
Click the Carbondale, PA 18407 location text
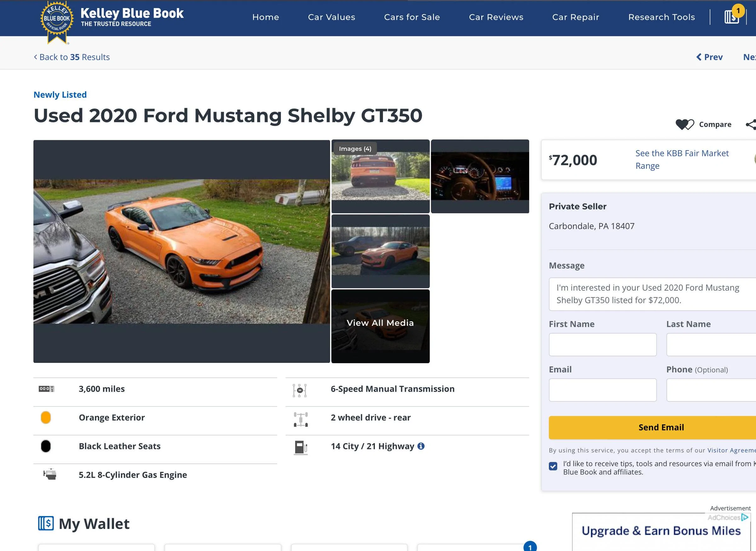click(592, 226)
